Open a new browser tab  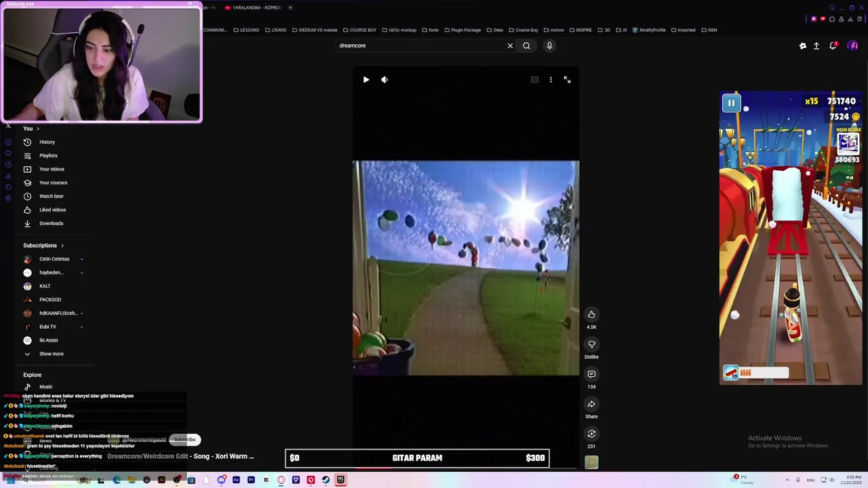click(x=290, y=7)
